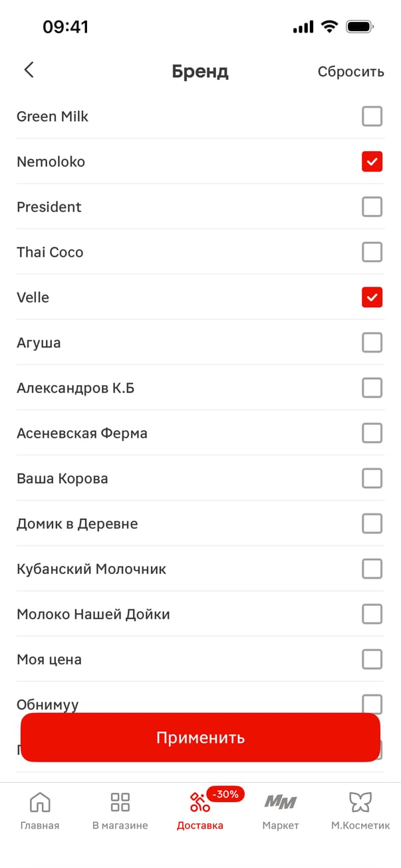Tap the Асеневская Ферма brand label
The image size is (401, 868).
(82, 433)
